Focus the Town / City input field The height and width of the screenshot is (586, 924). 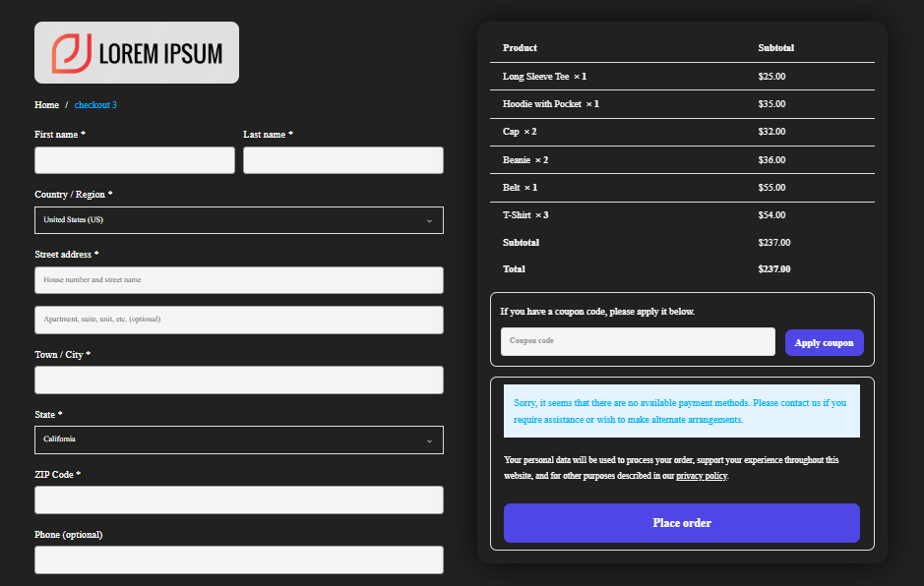(239, 380)
